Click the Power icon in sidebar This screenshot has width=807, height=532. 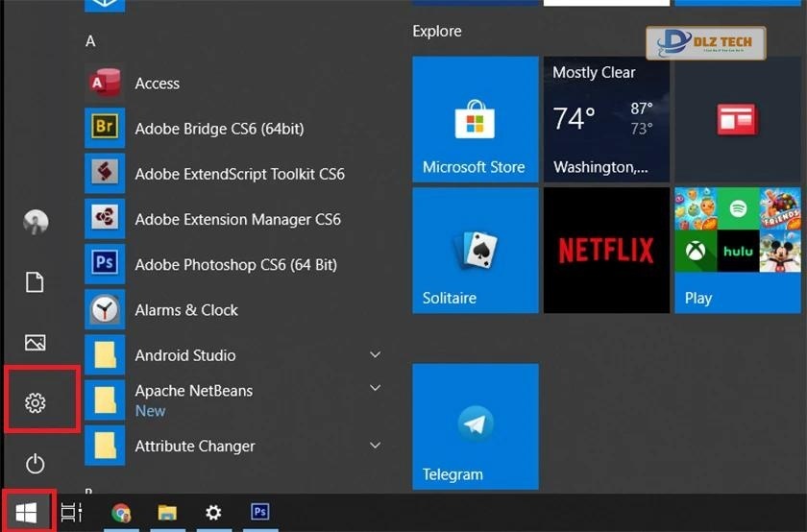click(36, 464)
